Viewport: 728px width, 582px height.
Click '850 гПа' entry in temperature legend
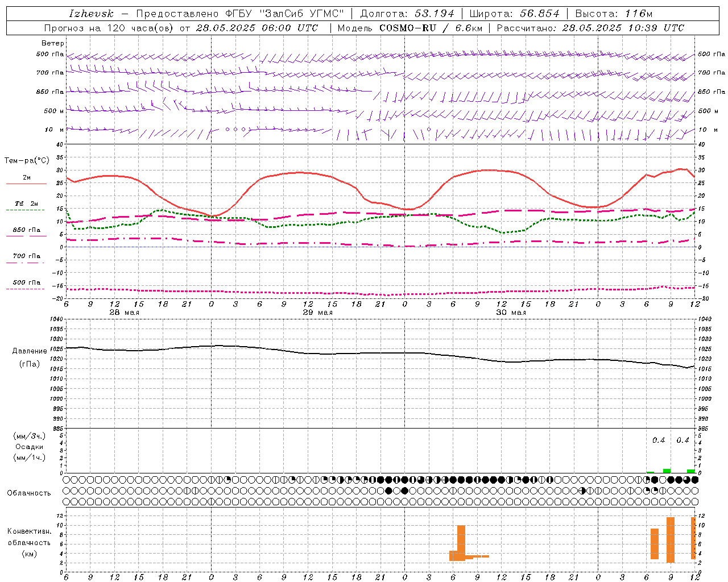26,230
